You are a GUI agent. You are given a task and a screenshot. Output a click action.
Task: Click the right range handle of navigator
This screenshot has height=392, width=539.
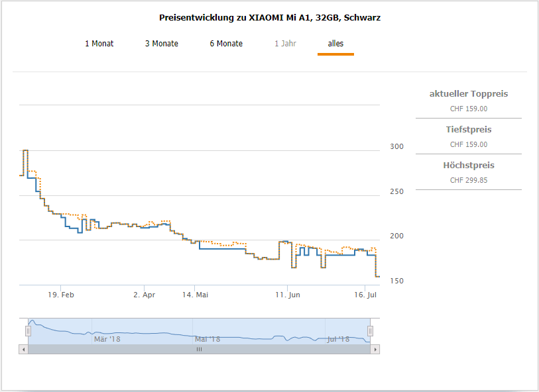tap(371, 331)
